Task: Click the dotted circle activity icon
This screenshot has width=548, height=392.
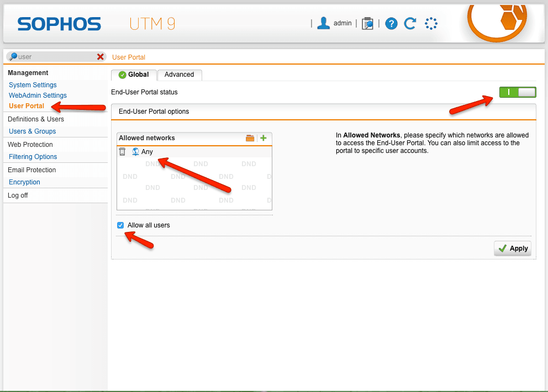Action: click(x=431, y=23)
